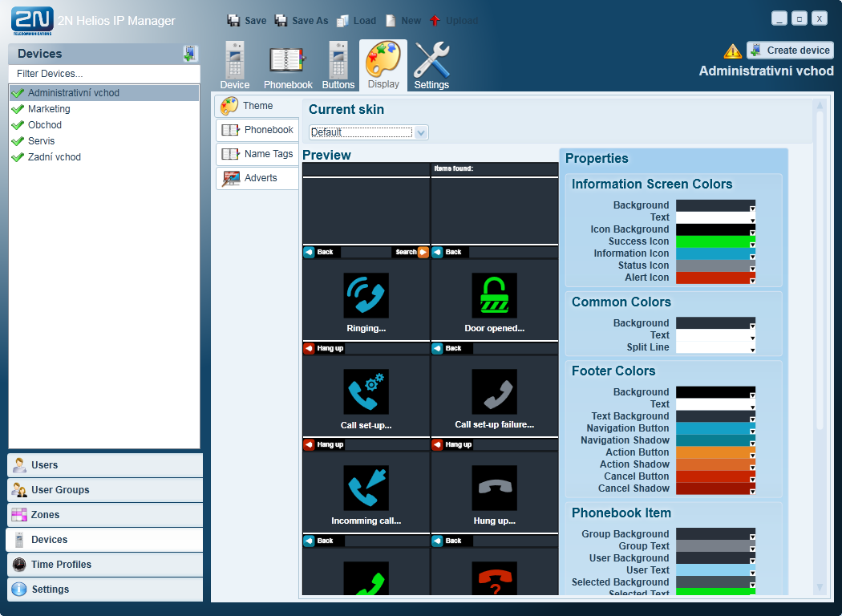This screenshot has height=616, width=842.
Task: Click the Load icon in top toolbar
Action: click(342, 20)
